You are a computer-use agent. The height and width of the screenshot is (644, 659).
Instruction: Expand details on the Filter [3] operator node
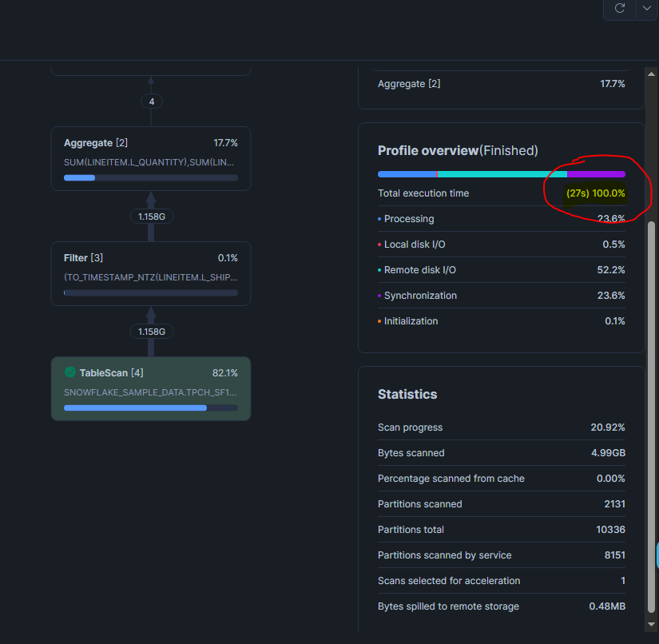tap(150, 273)
